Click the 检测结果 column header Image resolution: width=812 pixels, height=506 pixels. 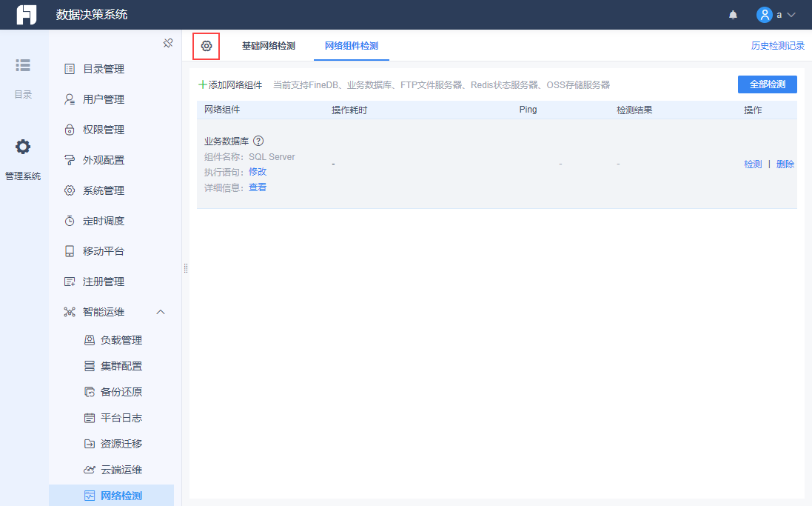pos(634,110)
